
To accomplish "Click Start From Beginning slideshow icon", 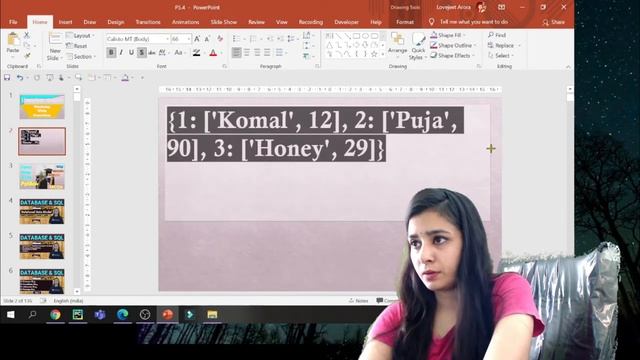I will pyautogui.click(x=50, y=77).
